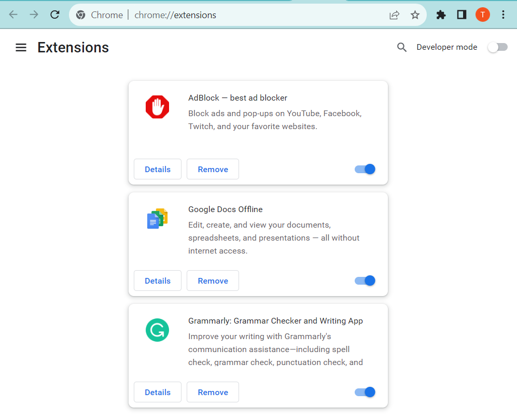Bookmark this page with the star icon
The width and height of the screenshot is (517, 420).
[x=415, y=15]
